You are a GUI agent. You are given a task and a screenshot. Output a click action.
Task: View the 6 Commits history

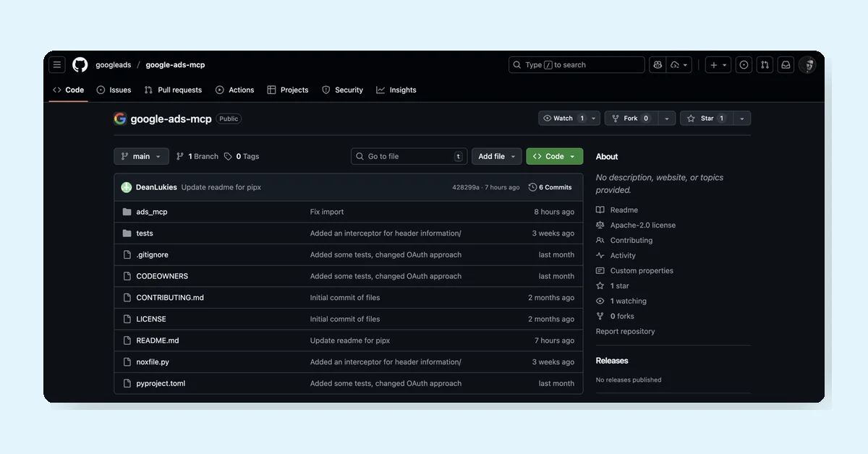[x=550, y=187]
